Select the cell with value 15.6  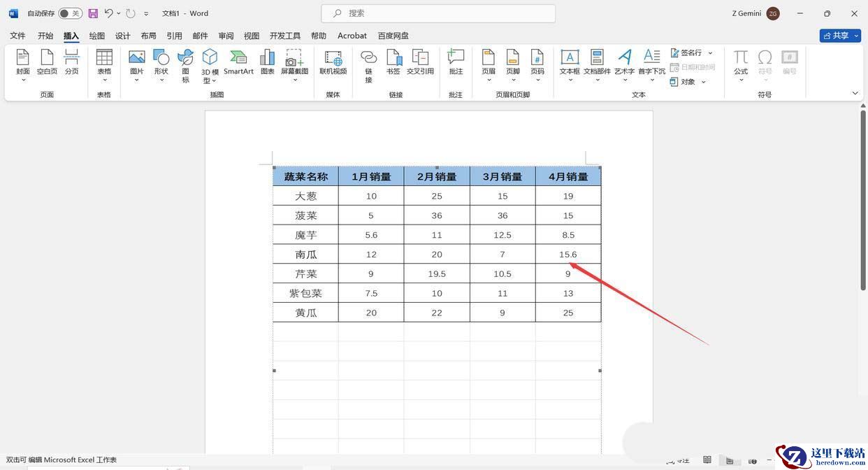click(568, 255)
